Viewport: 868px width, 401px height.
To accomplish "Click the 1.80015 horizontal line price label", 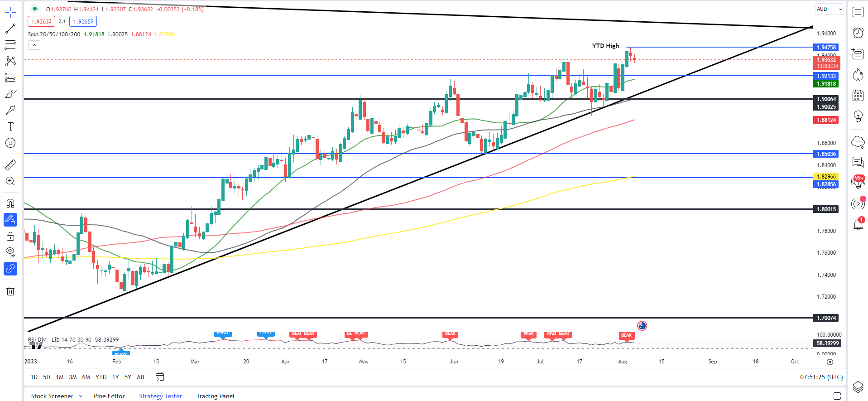I will [826, 209].
